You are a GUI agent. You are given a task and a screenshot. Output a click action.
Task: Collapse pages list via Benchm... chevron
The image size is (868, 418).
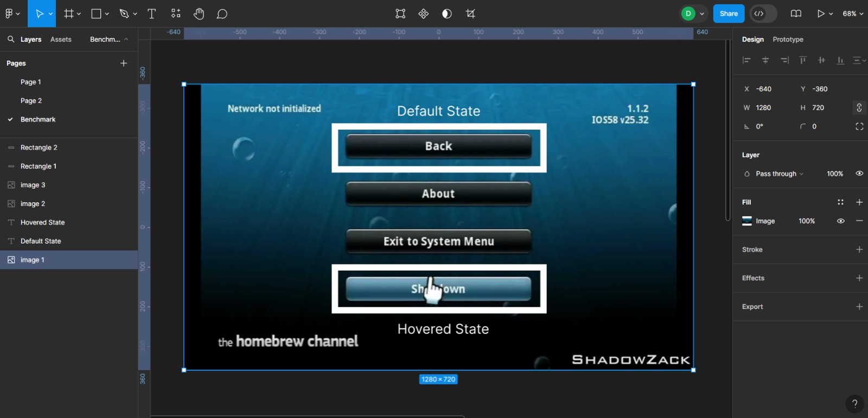tap(126, 39)
